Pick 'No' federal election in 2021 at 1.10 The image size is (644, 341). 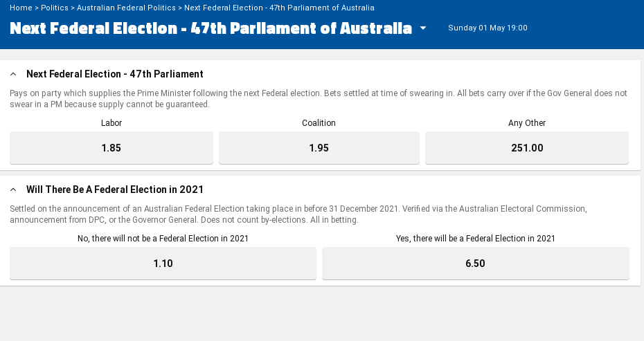click(163, 264)
